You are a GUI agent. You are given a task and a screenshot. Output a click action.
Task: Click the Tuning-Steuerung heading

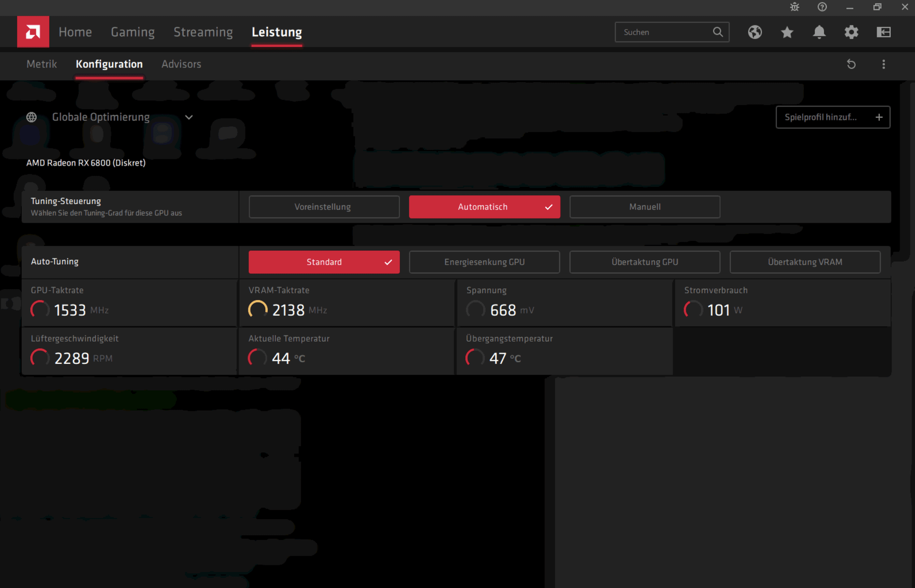pos(66,201)
